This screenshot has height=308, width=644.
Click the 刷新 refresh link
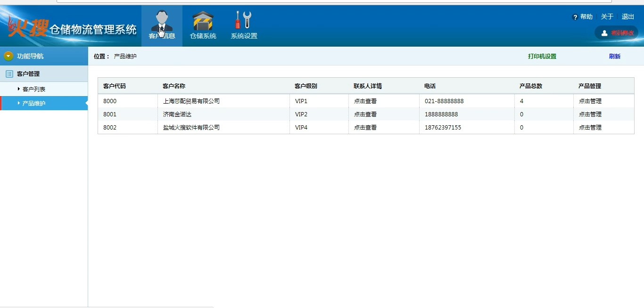coord(614,57)
